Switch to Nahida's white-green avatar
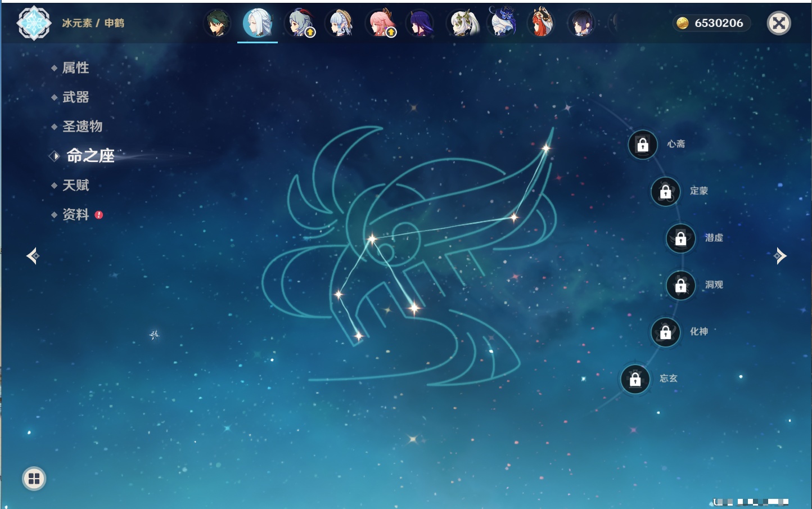Image resolution: width=812 pixels, height=509 pixels. tap(462, 23)
